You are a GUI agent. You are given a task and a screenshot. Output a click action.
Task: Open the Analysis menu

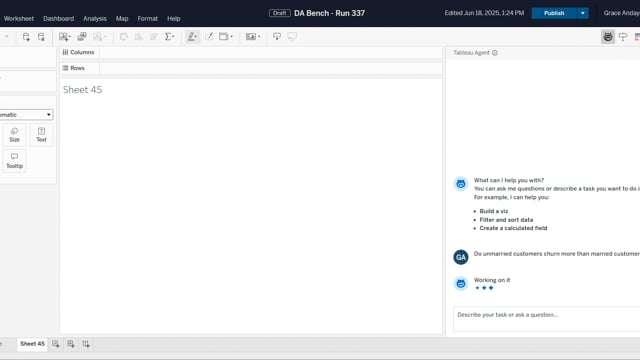[x=95, y=19]
